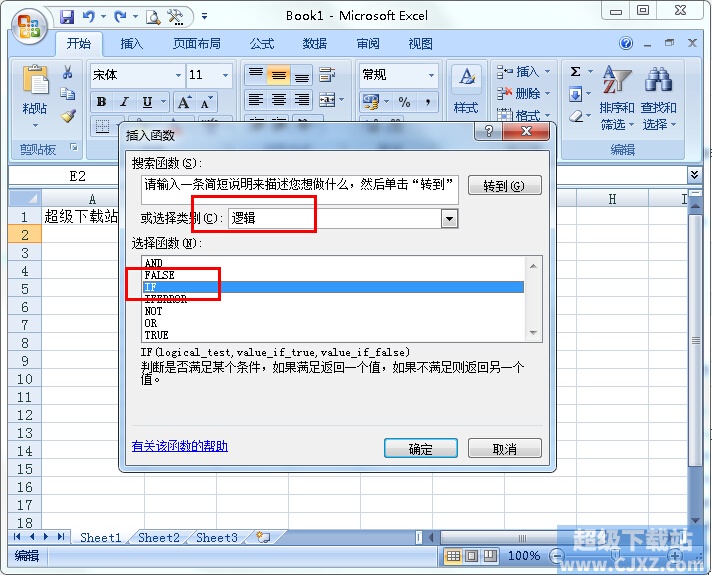Open the 有关该函数的帮助 link
Image resolution: width=712 pixels, height=575 pixels.
[179, 446]
